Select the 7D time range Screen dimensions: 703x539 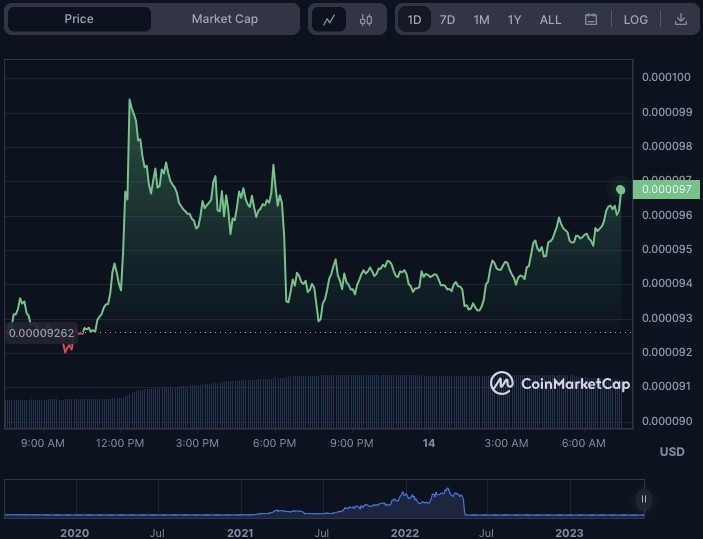click(447, 20)
